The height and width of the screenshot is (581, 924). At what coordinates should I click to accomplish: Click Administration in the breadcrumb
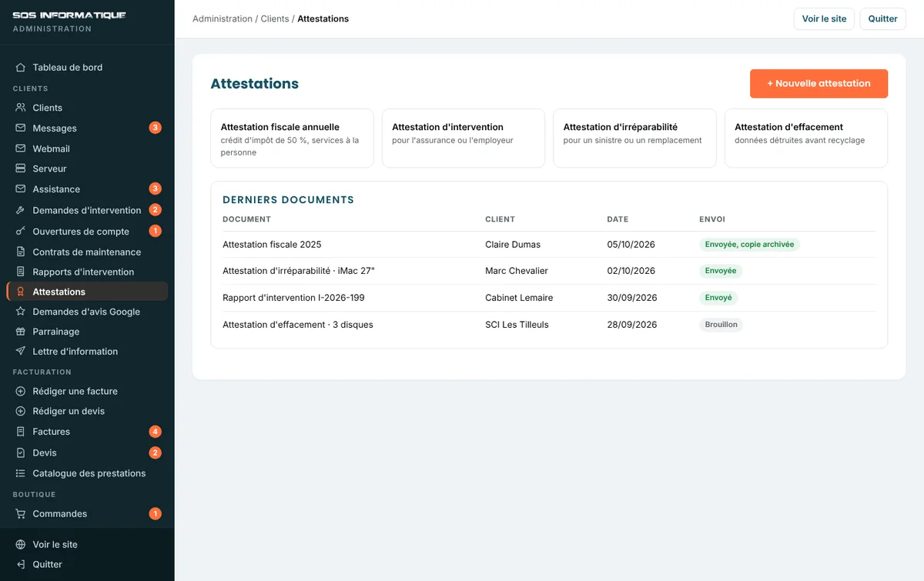(223, 18)
